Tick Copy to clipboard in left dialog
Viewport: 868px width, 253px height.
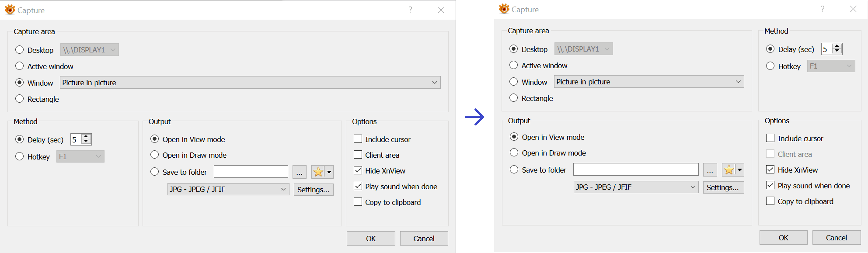[358, 202]
